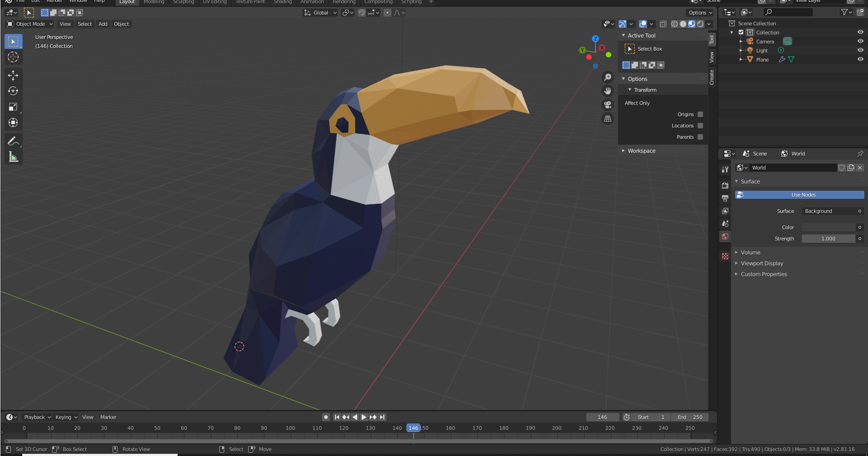Open the Playback dropdown in the timeline
The height and width of the screenshot is (456, 868).
(37, 417)
